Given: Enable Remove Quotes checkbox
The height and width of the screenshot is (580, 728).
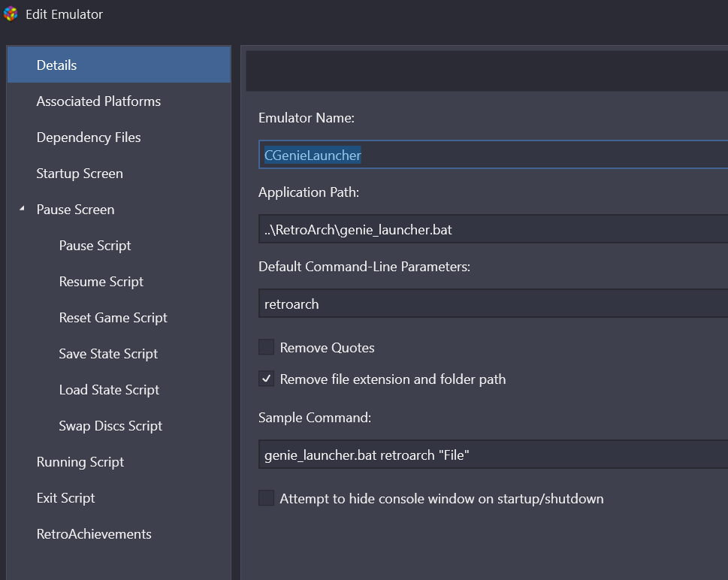Looking at the screenshot, I should point(267,347).
